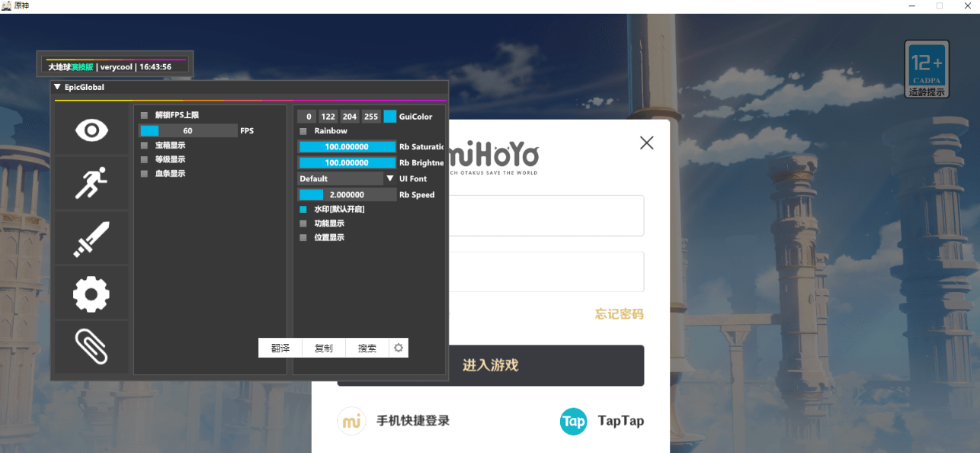980x453 pixels.
Task: Click the EpicGlobal title text
Action: 84,87
